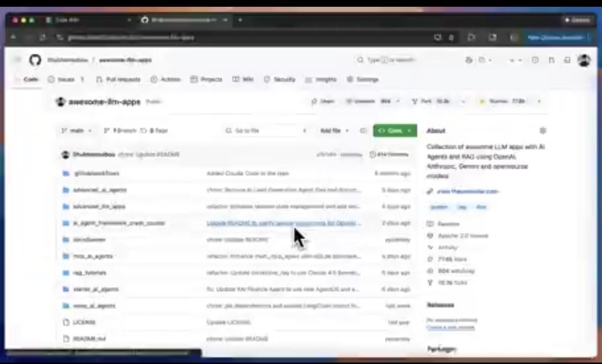Click the Apache-2.0 license link in About
The height and width of the screenshot is (364, 602).
coord(463,236)
